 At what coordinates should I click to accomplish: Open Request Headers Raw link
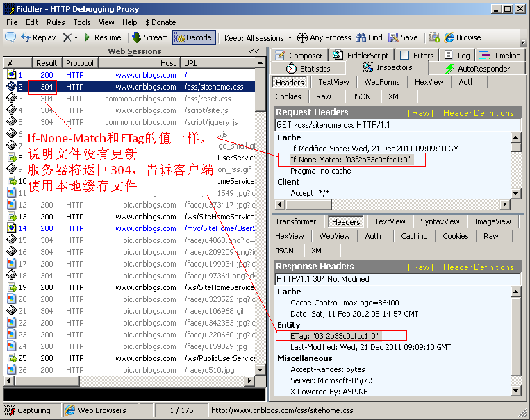click(x=420, y=113)
